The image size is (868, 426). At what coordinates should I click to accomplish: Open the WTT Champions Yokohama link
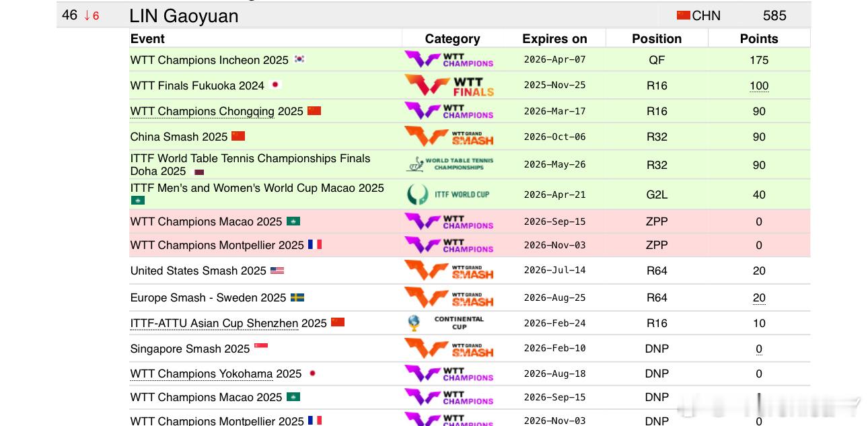coord(202,374)
